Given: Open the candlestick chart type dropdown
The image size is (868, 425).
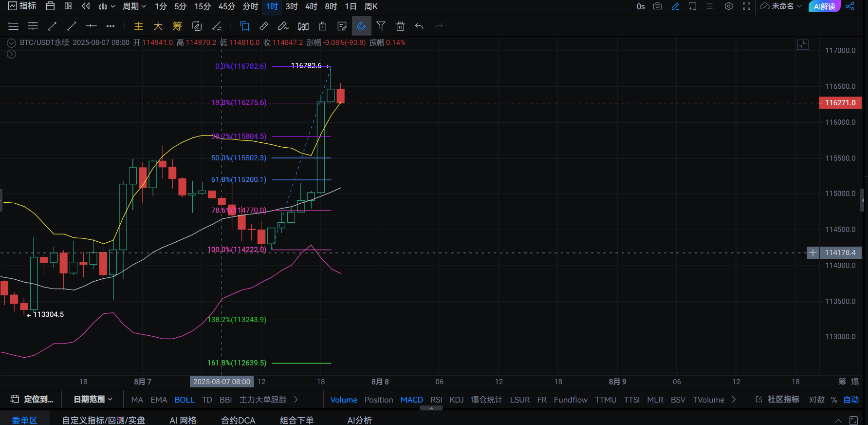Looking at the screenshot, I should 107,6.
